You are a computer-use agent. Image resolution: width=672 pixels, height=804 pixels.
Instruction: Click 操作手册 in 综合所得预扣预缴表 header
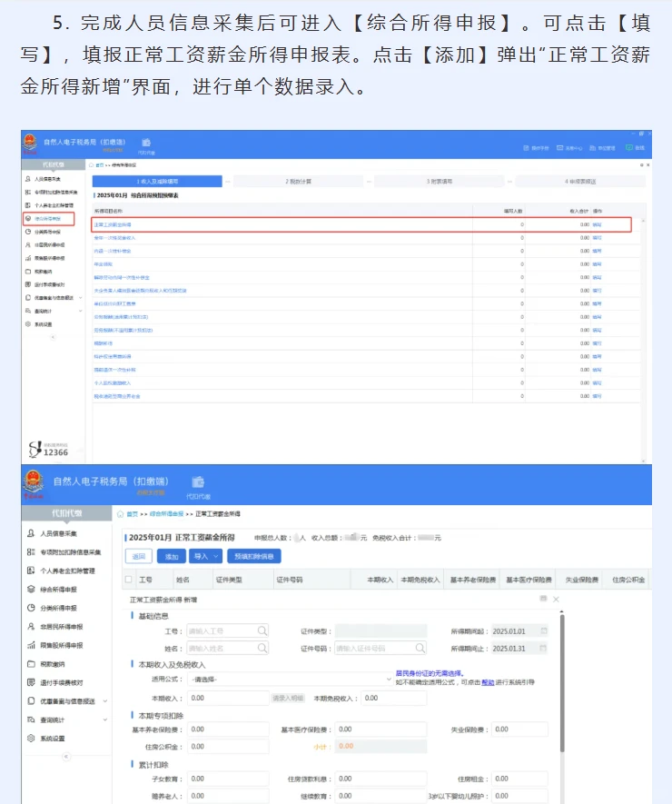536,148
